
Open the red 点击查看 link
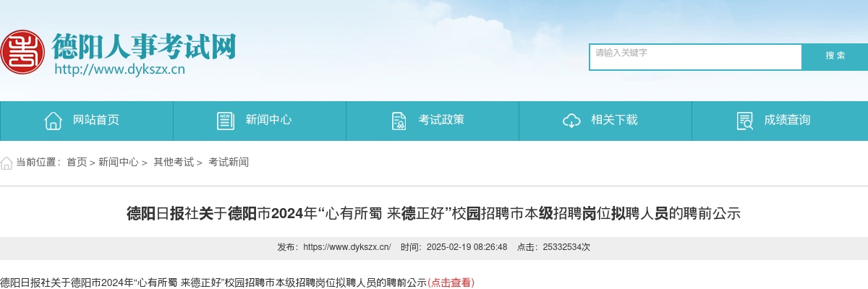(x=451, y=282)
